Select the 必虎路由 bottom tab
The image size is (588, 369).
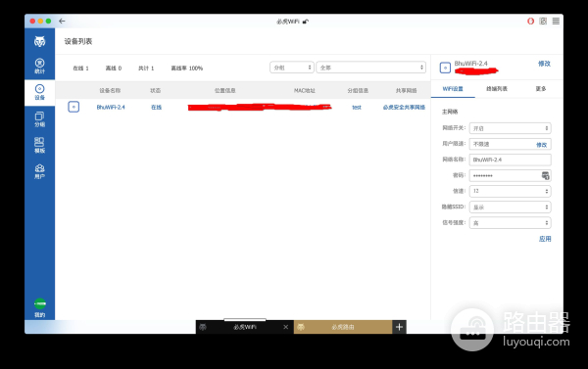343,327
